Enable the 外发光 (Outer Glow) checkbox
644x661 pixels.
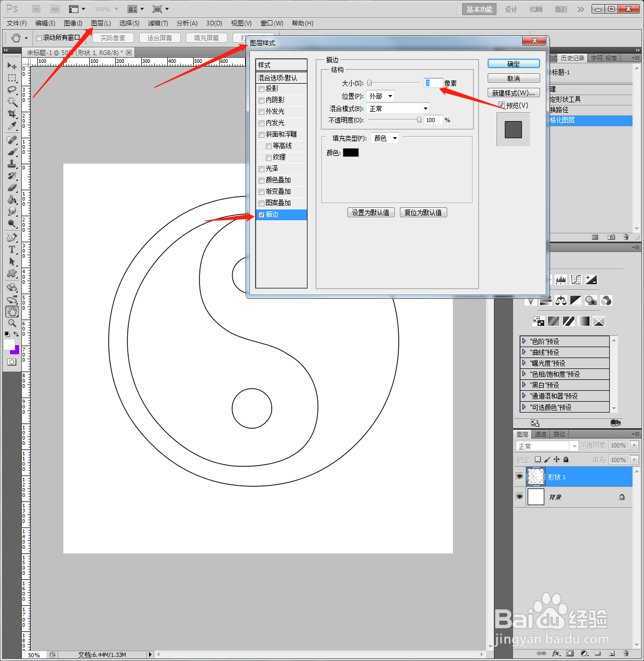click(261, 112)
